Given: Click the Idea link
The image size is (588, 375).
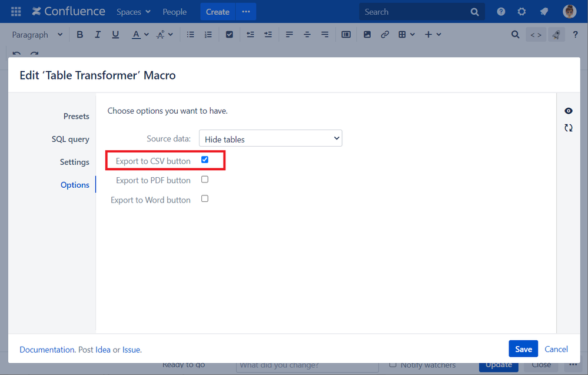Looking at the screenshot, I should pos(103,350).
